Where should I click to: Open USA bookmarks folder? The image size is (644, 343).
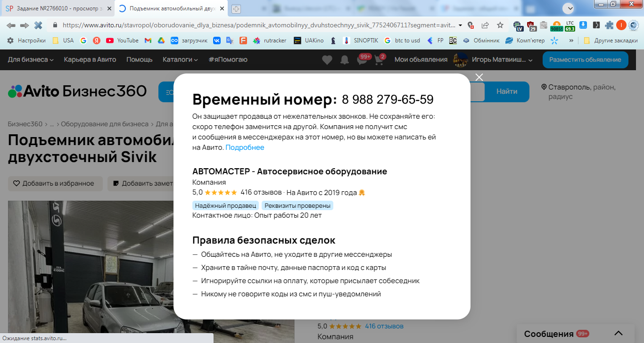tap(63, 41)
